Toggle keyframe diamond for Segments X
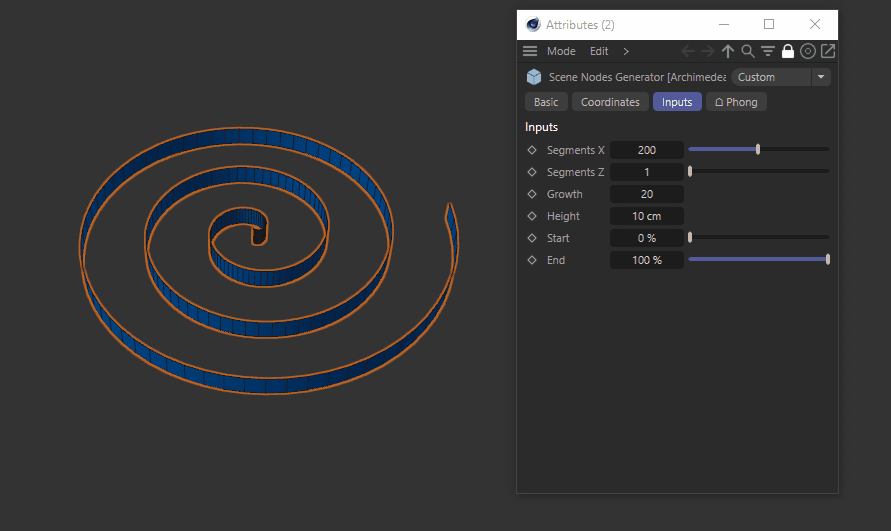891x531 pixels. (532, 150)
